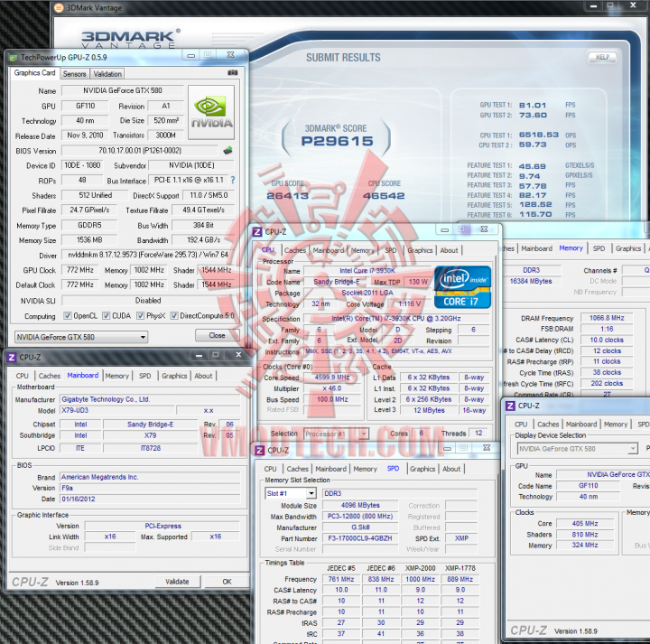Click the BIOS date 01/16/2012 field
650x644 pixels.
coord(150,499)
